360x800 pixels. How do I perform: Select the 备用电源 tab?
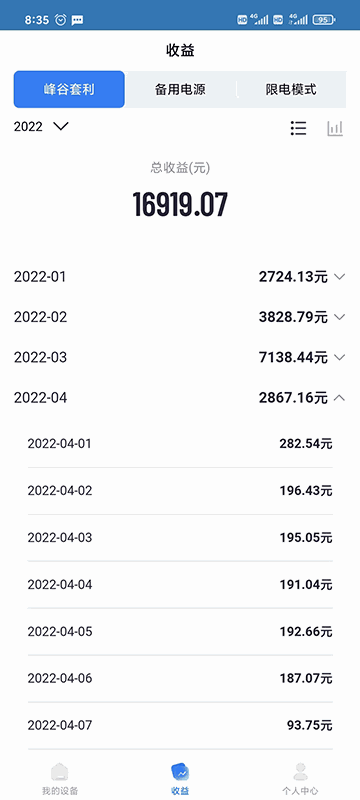coord(180,89)
